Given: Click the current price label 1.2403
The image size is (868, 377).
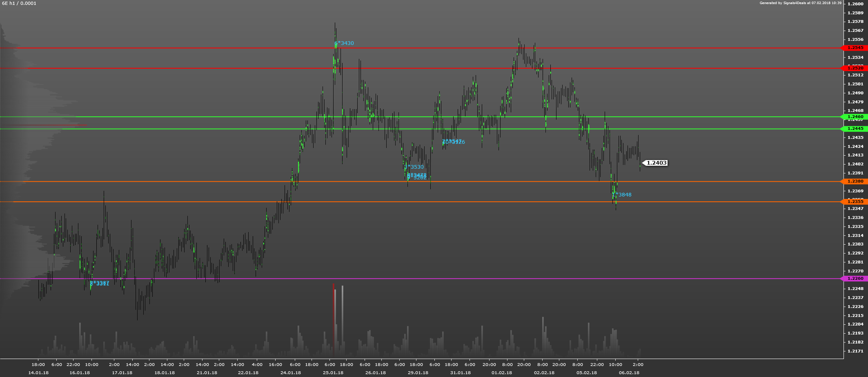Looking at the screenshot, I should 657,163.
